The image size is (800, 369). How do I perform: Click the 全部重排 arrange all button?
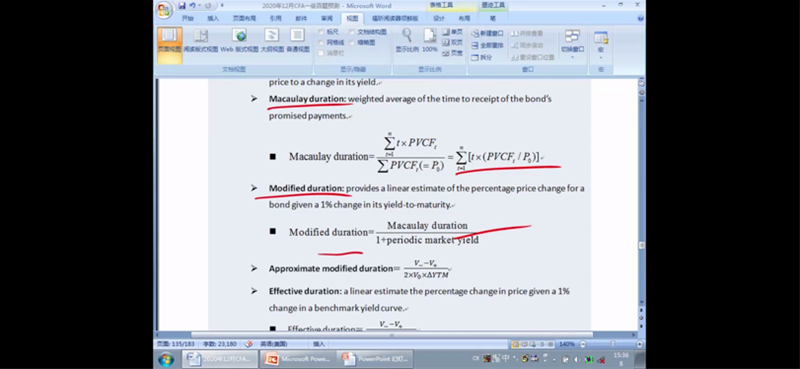tap(487, 45)
